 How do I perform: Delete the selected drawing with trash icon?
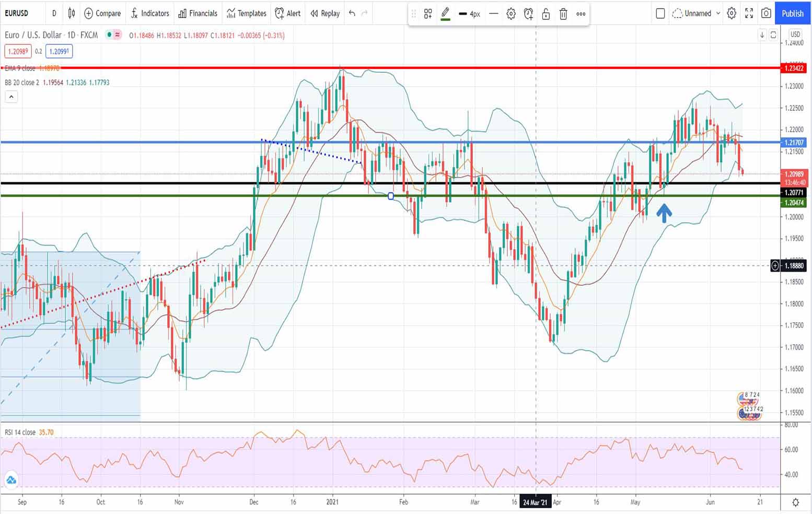point(563,14)
